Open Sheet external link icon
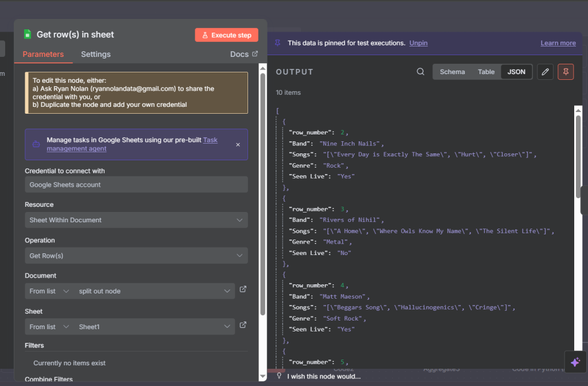Image resolution: width=588 pixels, height=386 pixels. click(x=243, y=325)
